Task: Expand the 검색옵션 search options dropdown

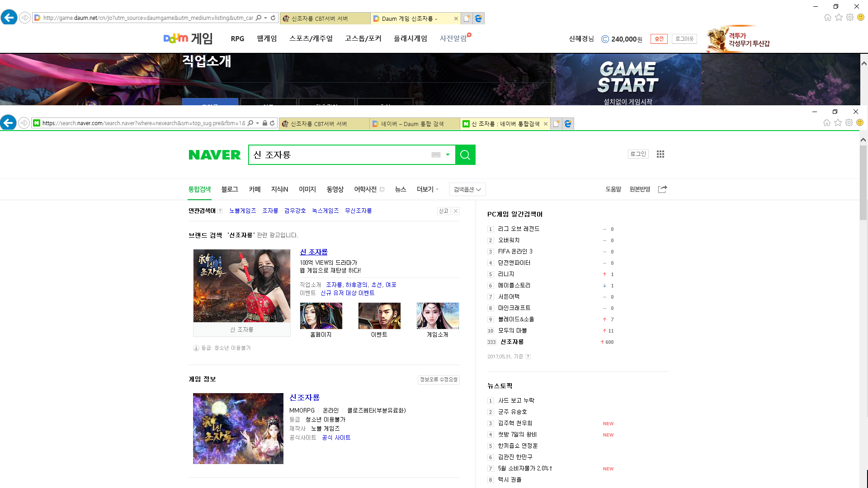Action: (x=467, y=189)
